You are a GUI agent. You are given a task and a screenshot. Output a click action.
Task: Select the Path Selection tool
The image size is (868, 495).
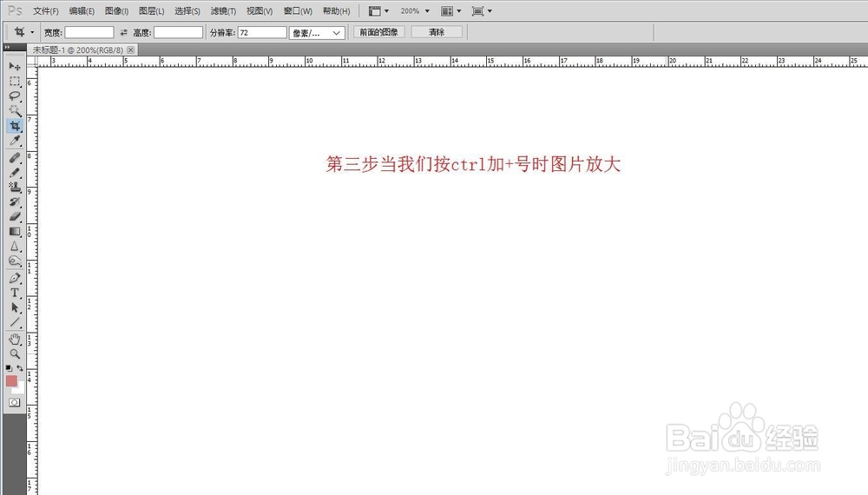(x=15, y=307)
